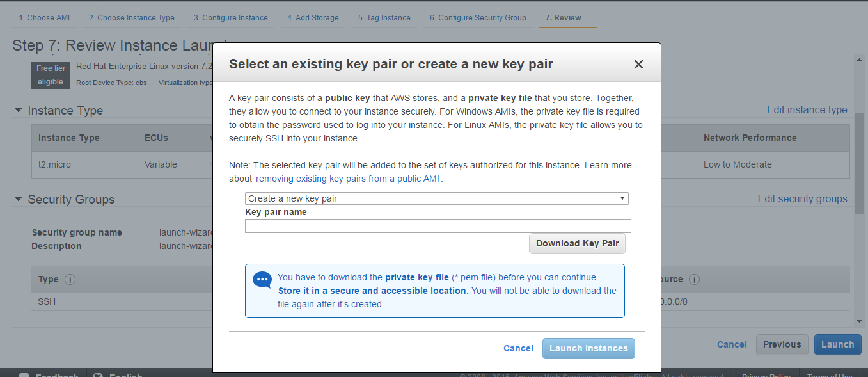The width and height of the screenshot is (868, 377).
Task: Click the page scrollbar up arrow
Action: (859, 60)
